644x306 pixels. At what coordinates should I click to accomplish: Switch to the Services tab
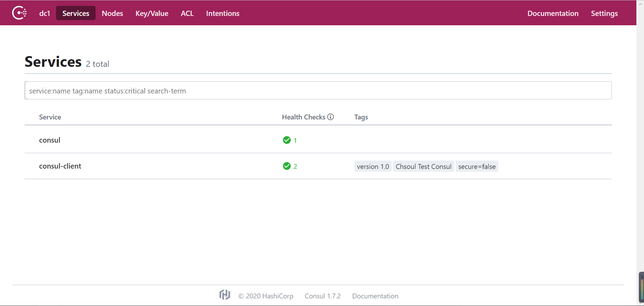(x=76, y=13)
